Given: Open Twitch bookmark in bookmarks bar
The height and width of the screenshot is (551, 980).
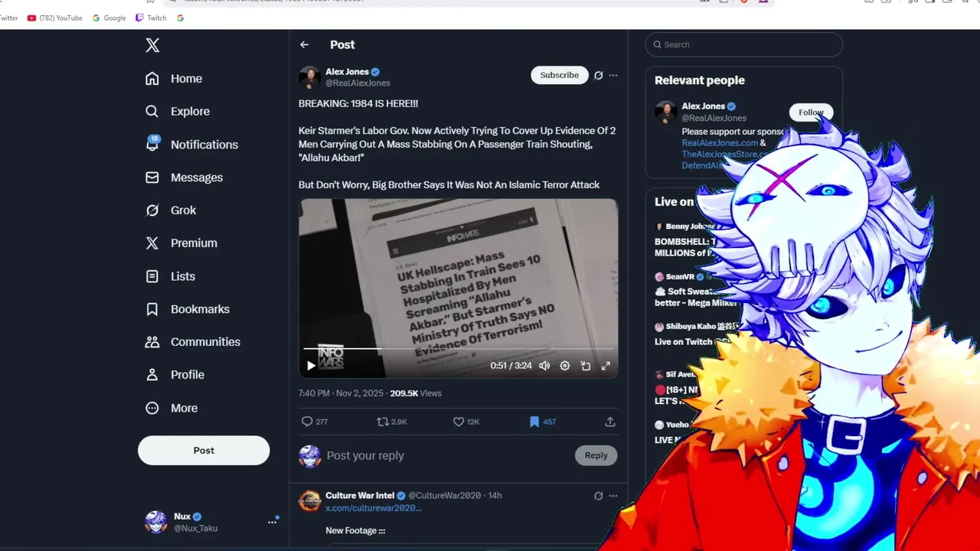Looking at the screenshot, I should coord(151,18).
